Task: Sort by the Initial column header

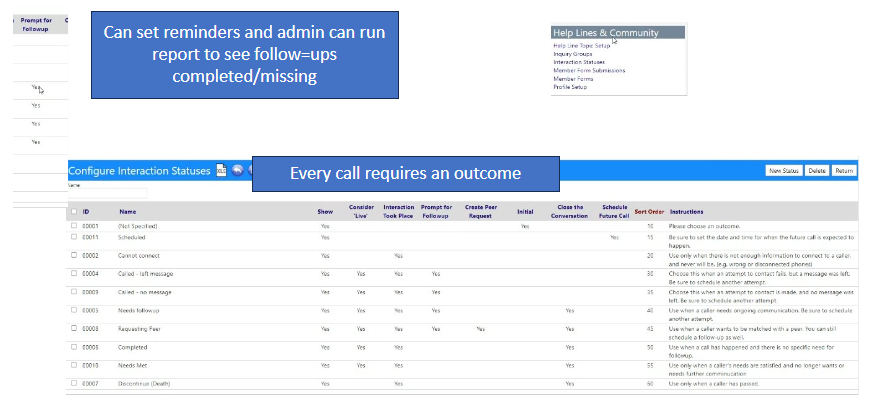Action: point(525,212)
